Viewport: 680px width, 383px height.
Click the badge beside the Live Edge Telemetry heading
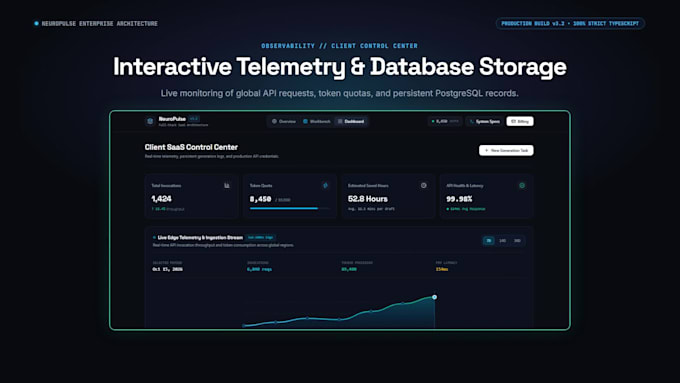261,238
